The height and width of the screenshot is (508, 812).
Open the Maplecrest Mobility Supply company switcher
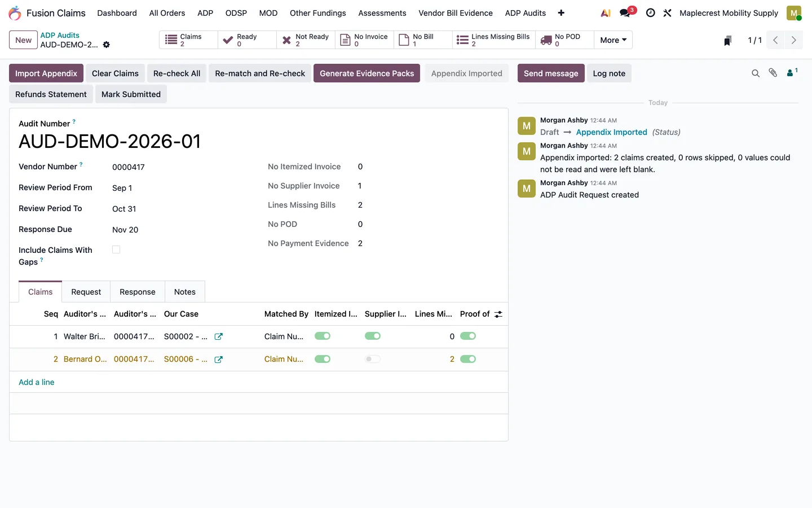(x=729, y=13)
